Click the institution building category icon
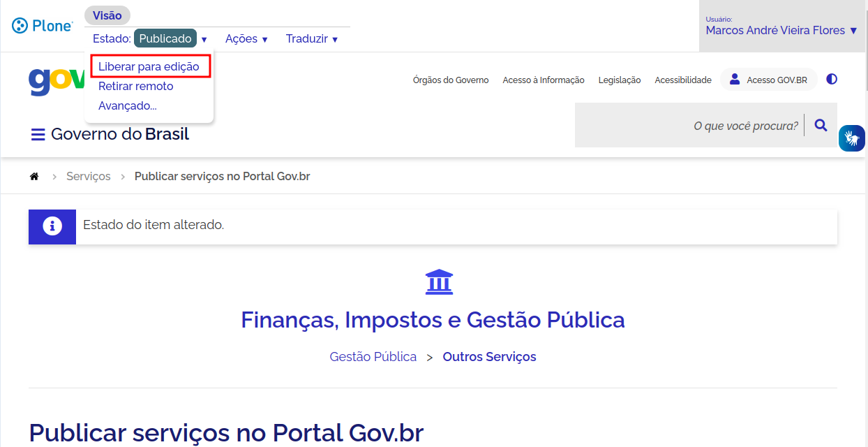Screen dimensions: 868x447 coord(439,281)
